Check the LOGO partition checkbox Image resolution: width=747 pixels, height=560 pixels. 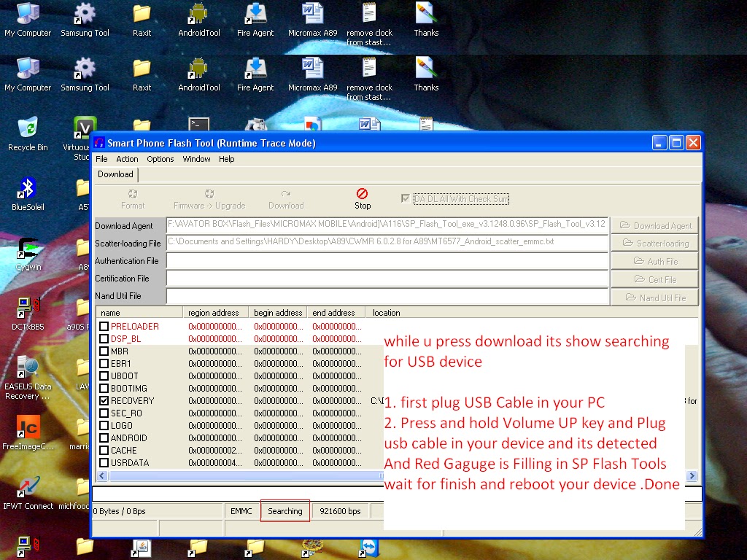(104, 425)
